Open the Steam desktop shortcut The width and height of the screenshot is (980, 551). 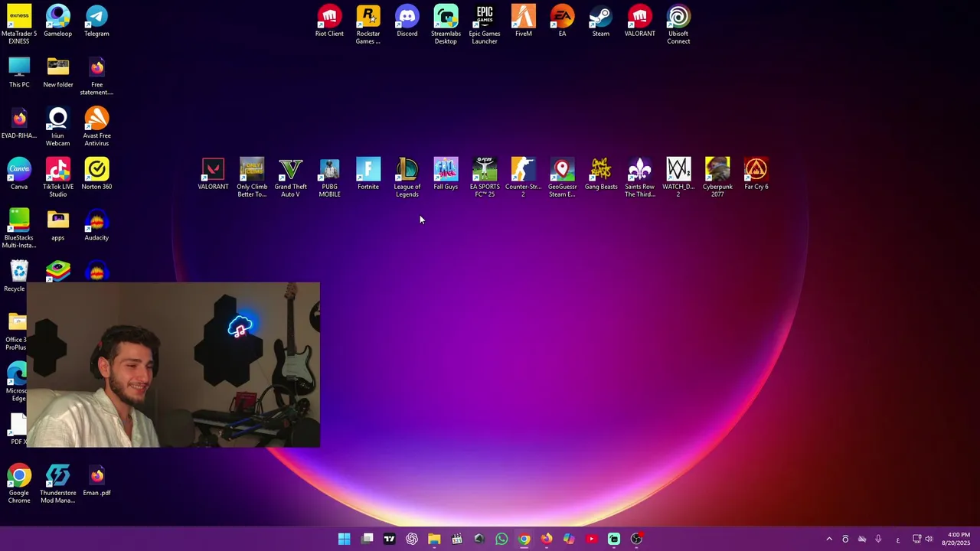pos(601,21)
